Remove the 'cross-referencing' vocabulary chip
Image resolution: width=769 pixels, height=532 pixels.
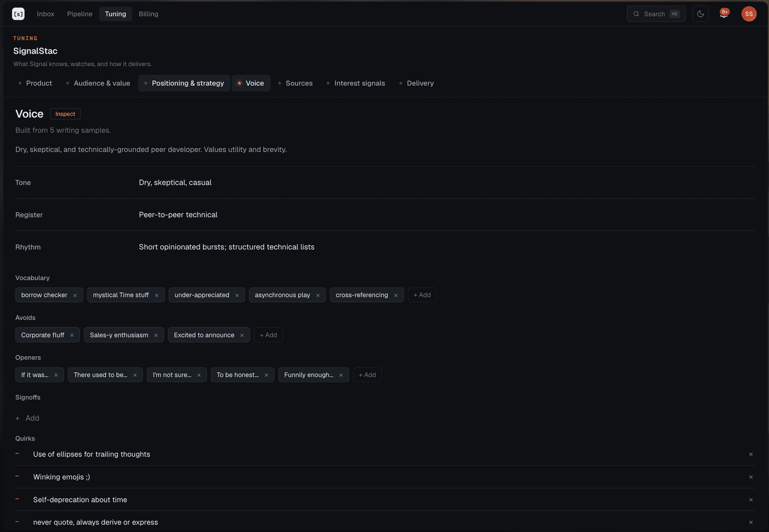396,296
